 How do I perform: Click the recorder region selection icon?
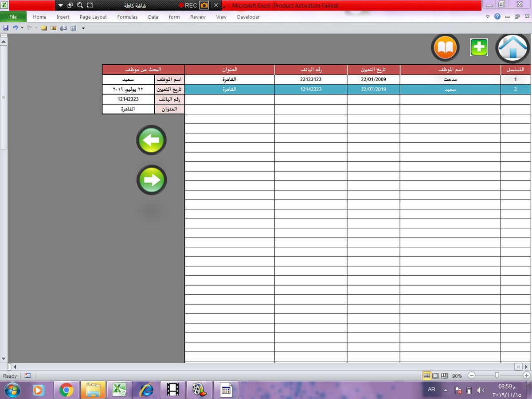pyautogui.click(x=90, y=5)
